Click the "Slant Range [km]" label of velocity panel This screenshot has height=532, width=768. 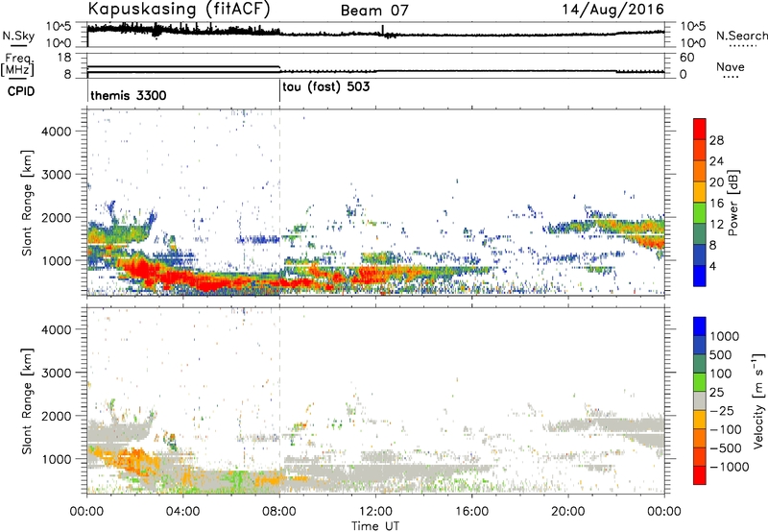27,401
